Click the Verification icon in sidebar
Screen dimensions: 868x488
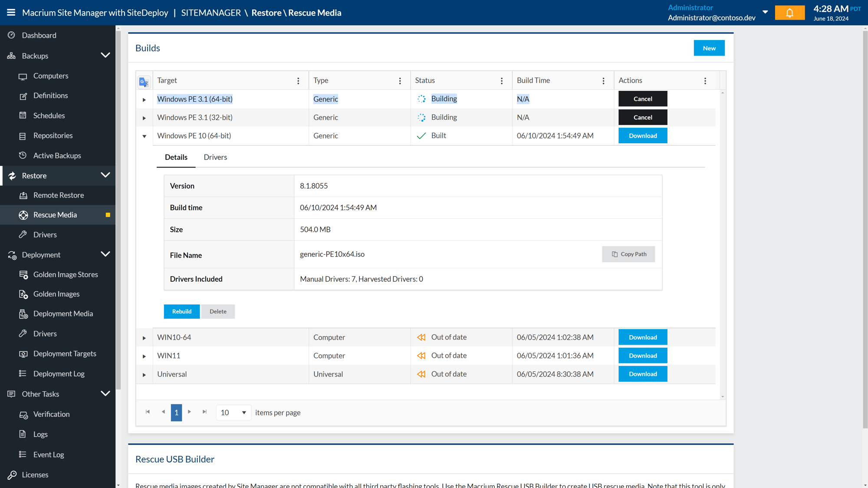coord(23,415)
